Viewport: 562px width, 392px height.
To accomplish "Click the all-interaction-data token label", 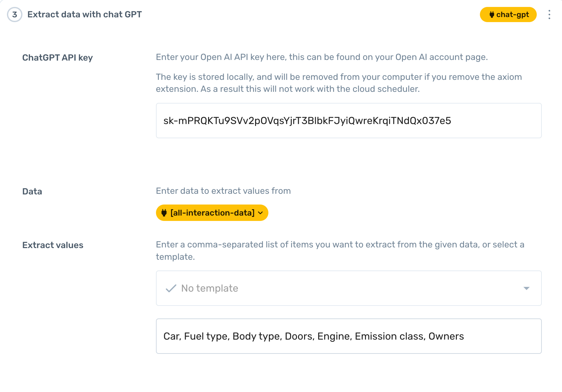I will pyautogui.click(x=212, y=213).
